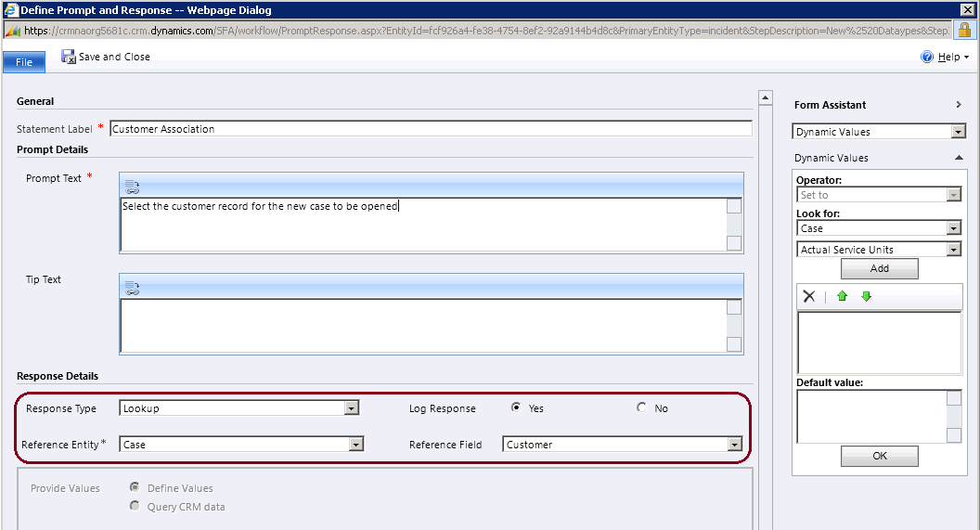980x530 pixels.
Task: Click into the Statement Label text field
Action: pyautogui.click(x=431, y=129)
